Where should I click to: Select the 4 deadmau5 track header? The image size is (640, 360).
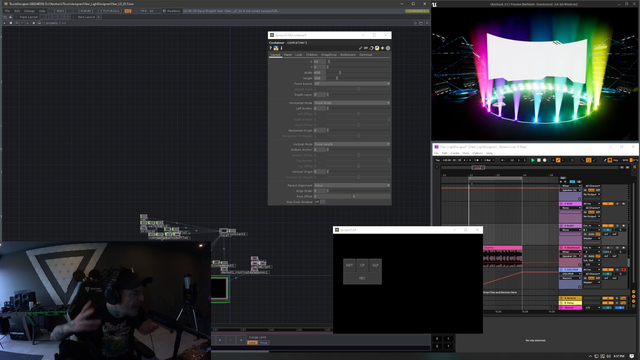coord(570,248)
